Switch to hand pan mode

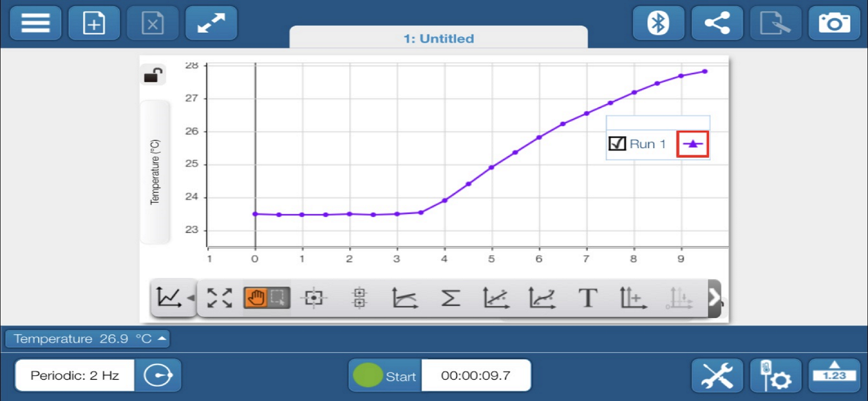pos(256,298)
